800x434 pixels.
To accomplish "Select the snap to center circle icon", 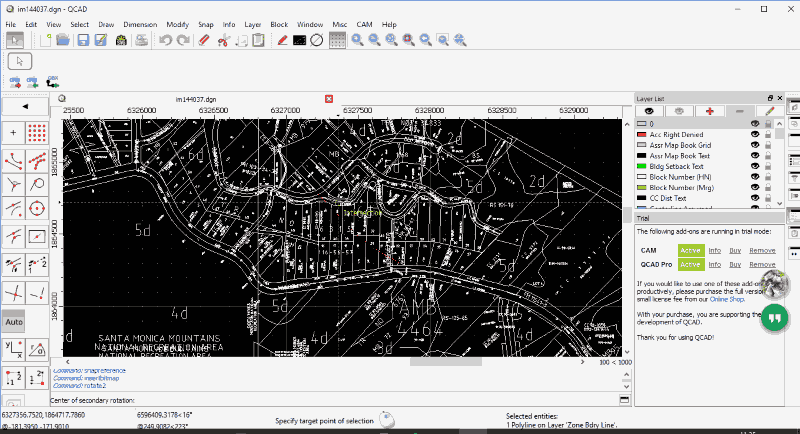I will click(x=37, y=208).
